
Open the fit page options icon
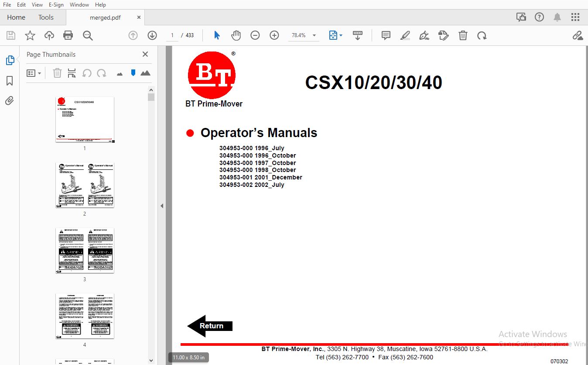(x=335, y=35)
